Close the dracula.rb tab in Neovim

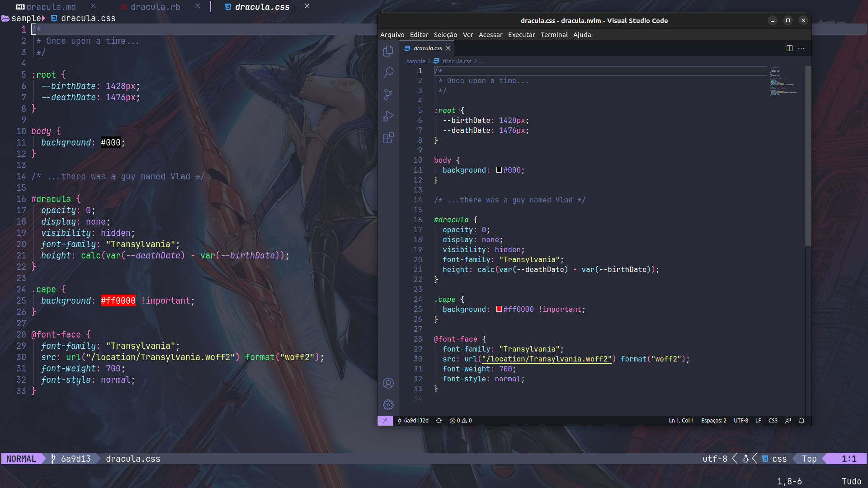coord(198,6)
